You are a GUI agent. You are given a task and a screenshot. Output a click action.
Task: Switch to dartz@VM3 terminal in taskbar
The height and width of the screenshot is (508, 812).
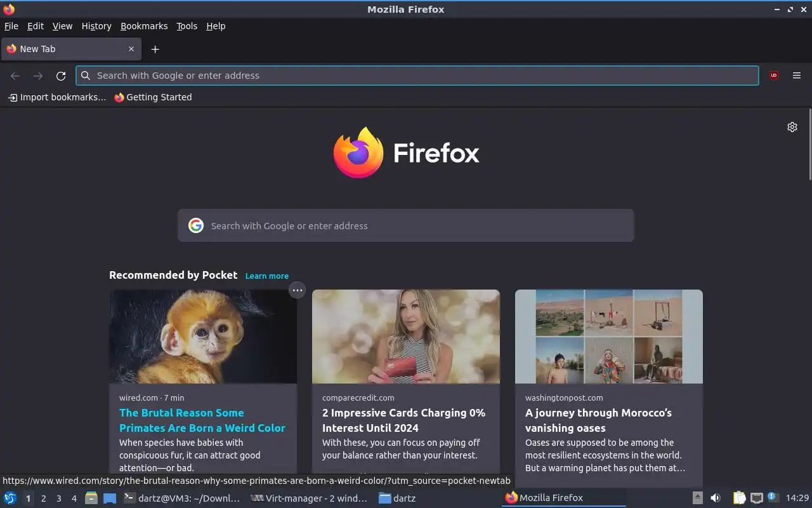point(182,498)
